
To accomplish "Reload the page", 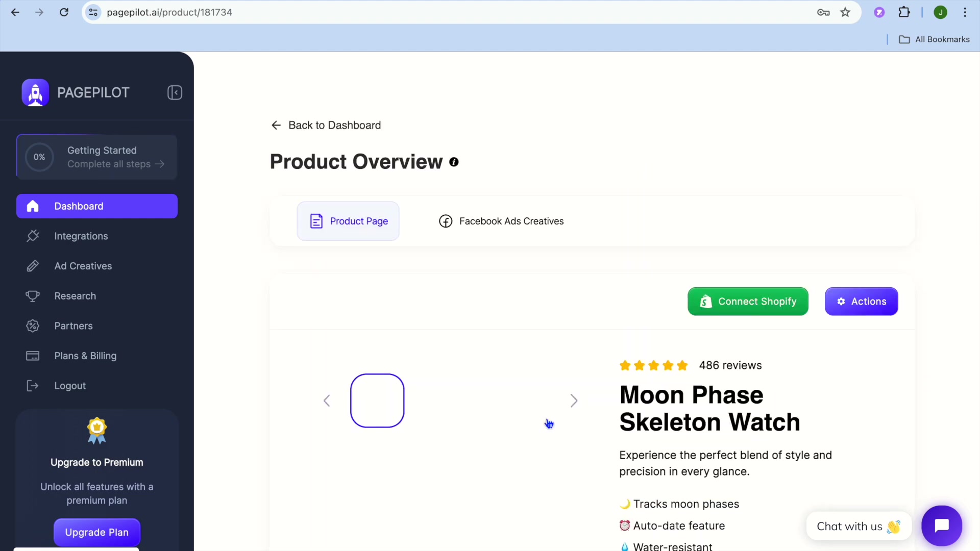I will pyautogui.click(x=64, y=12).
